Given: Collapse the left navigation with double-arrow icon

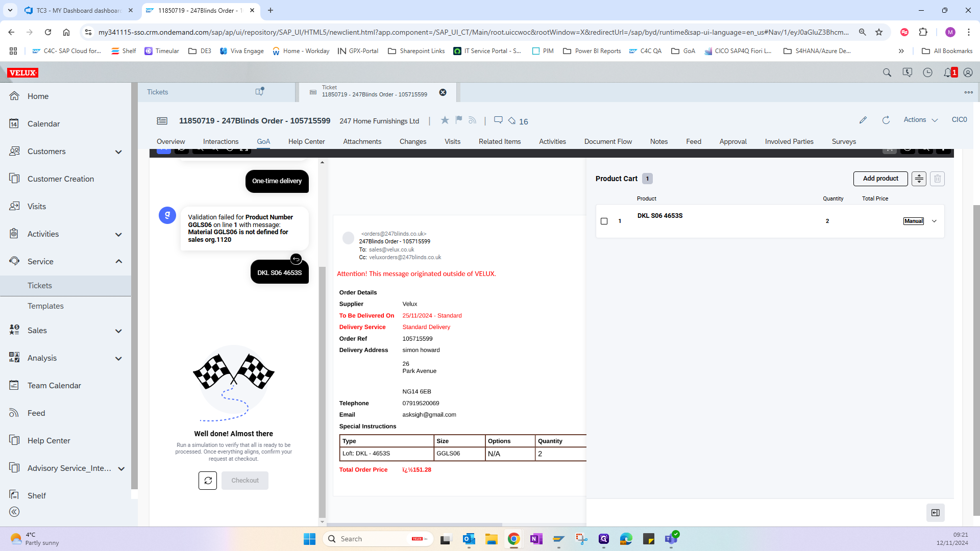Looking at the screenshot, I should tap(14, 512).
